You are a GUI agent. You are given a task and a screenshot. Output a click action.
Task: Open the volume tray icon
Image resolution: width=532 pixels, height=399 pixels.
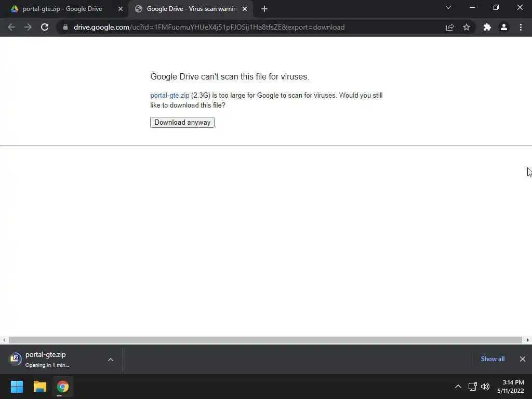pos(485,387)
